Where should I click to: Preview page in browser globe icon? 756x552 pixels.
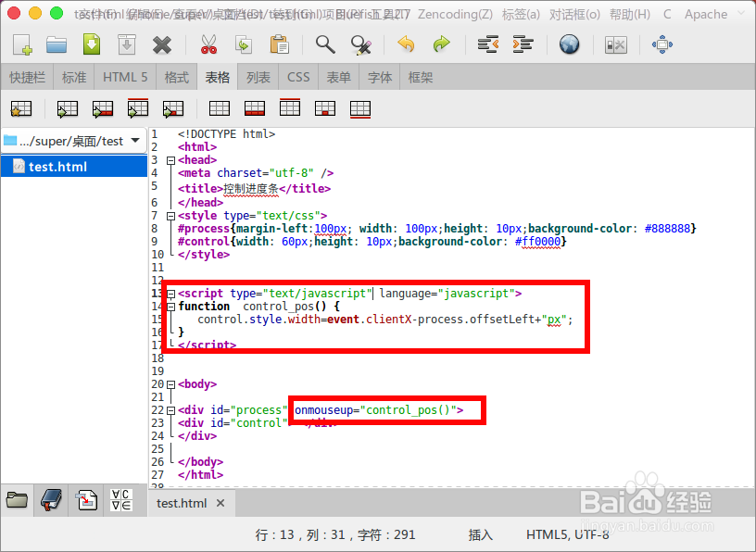(570, 44)
